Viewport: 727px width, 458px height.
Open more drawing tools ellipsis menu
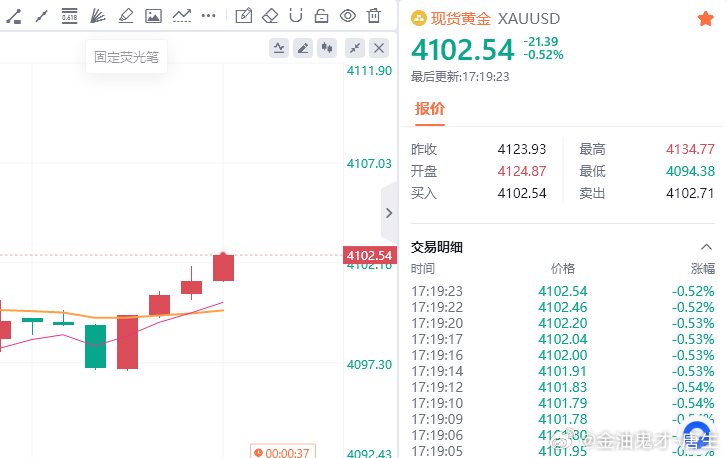pos(209,16)
